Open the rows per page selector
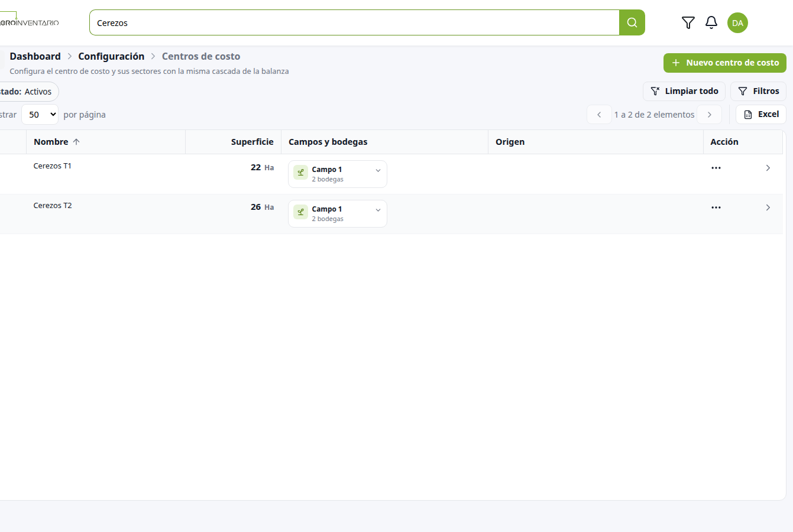This screenshot has height=532, width=793. coord(40,115)
